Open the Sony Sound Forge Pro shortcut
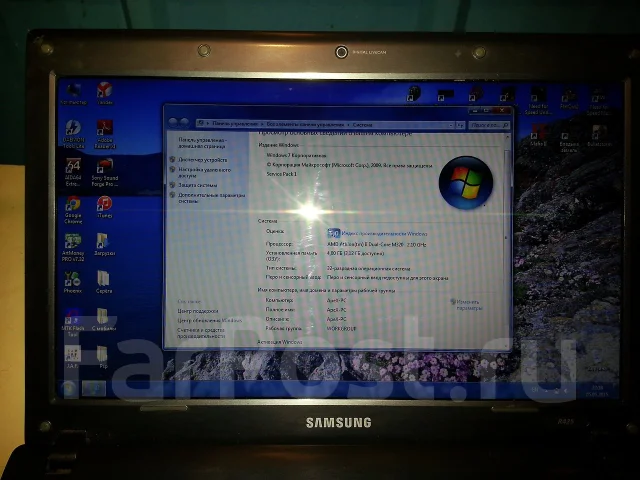The width and height of the screenshot is (640, 480). [x=105, y=172]
